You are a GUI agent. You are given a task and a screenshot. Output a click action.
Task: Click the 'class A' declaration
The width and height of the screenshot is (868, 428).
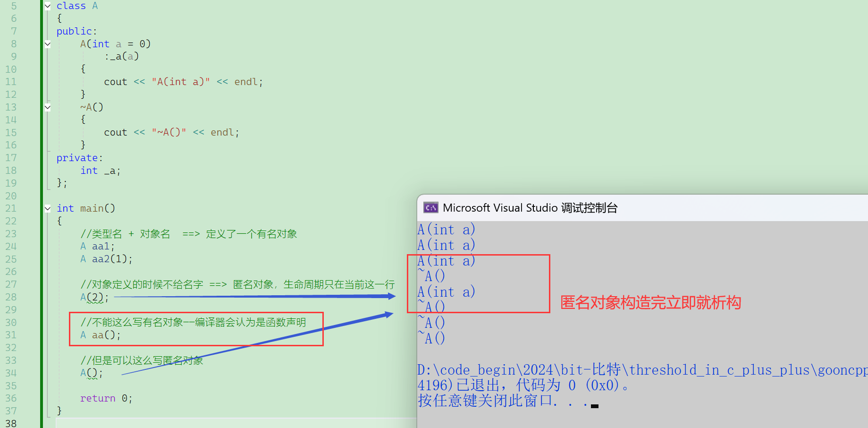77,6
